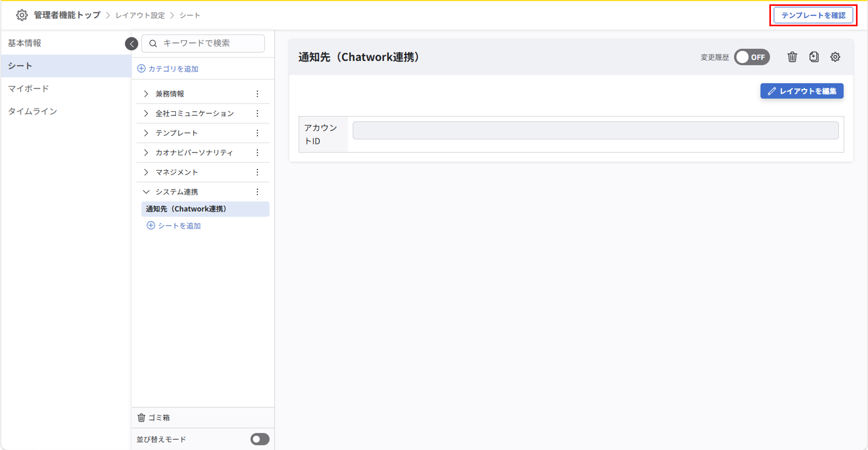Select タイムライン in the left menu
This screenshot has width=868, height=450.
coord(66,111)
